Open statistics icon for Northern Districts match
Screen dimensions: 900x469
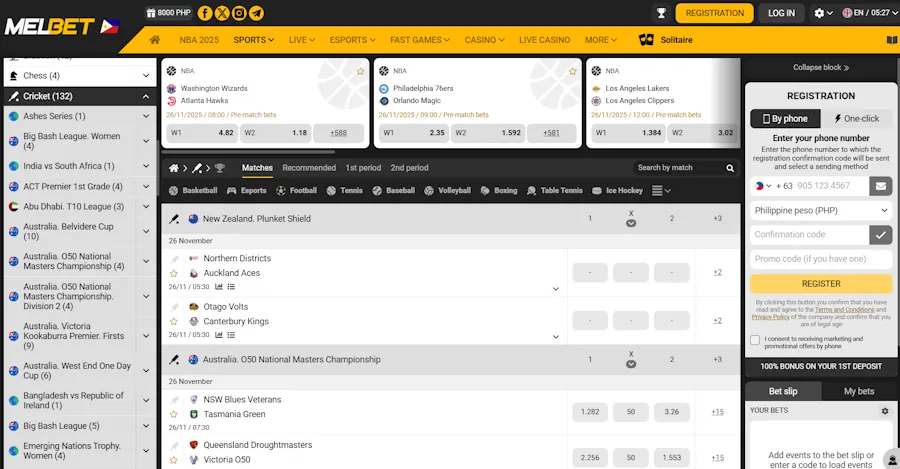click(x=219, y=286)
